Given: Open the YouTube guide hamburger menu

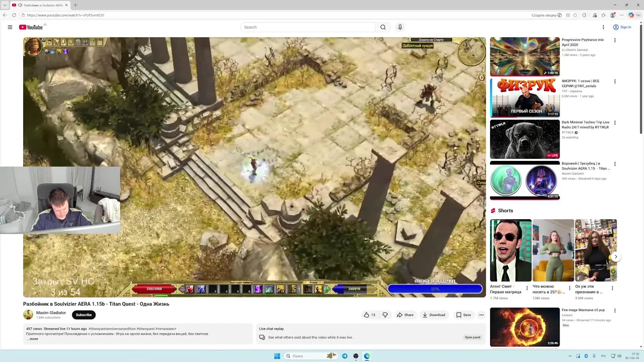Looking at the screenshot, I should pos(10,27).
